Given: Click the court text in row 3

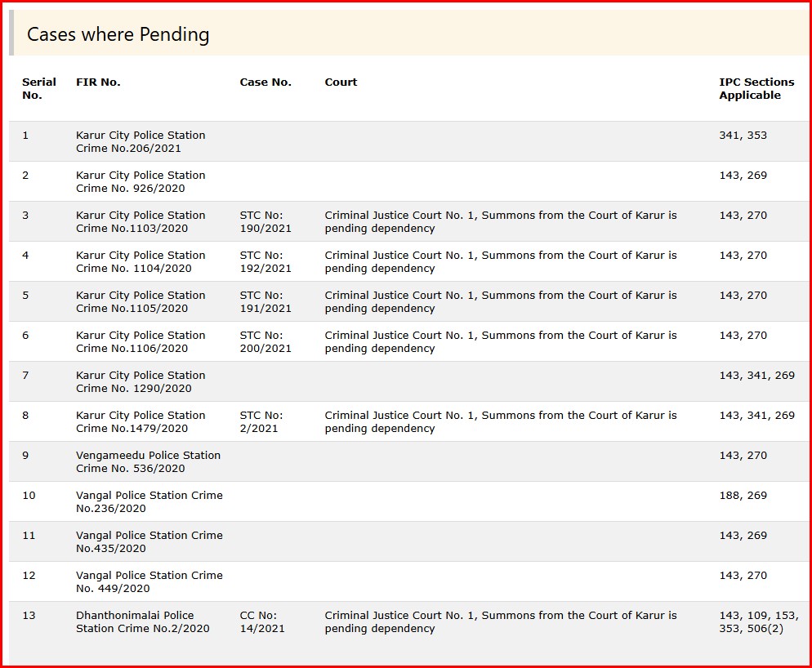Looking at the screenshot, I should click(x=500, y=221).
